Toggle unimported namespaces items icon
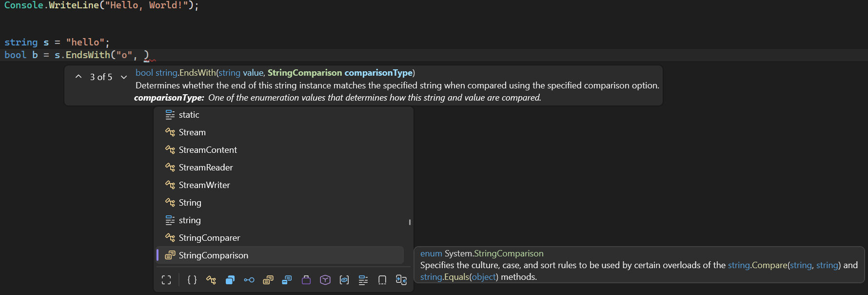 (401, 280)
